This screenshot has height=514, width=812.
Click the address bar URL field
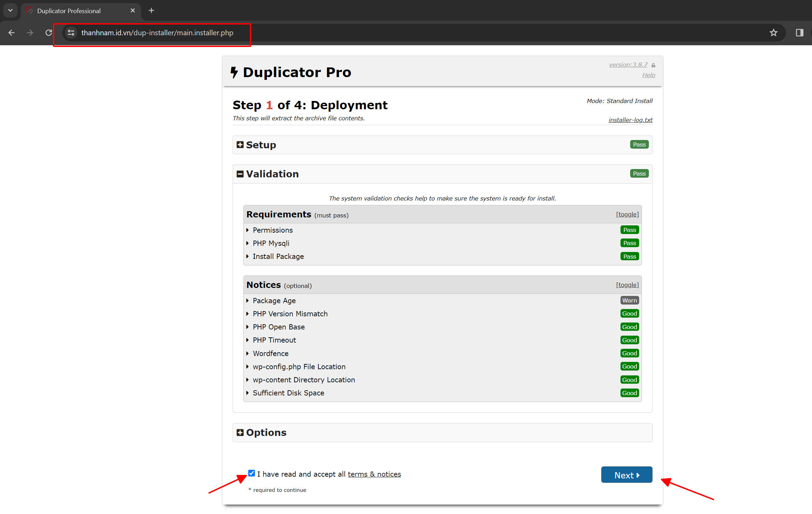point(158,32)
